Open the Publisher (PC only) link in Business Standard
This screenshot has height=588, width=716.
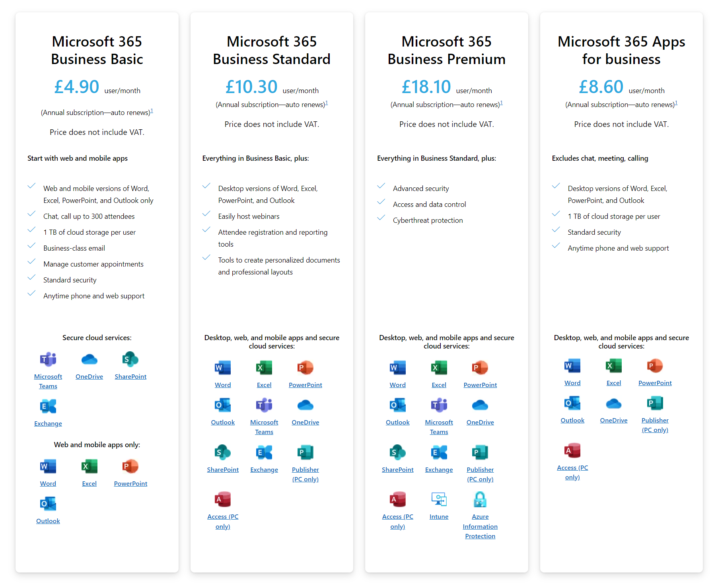(x=305, y=474)
